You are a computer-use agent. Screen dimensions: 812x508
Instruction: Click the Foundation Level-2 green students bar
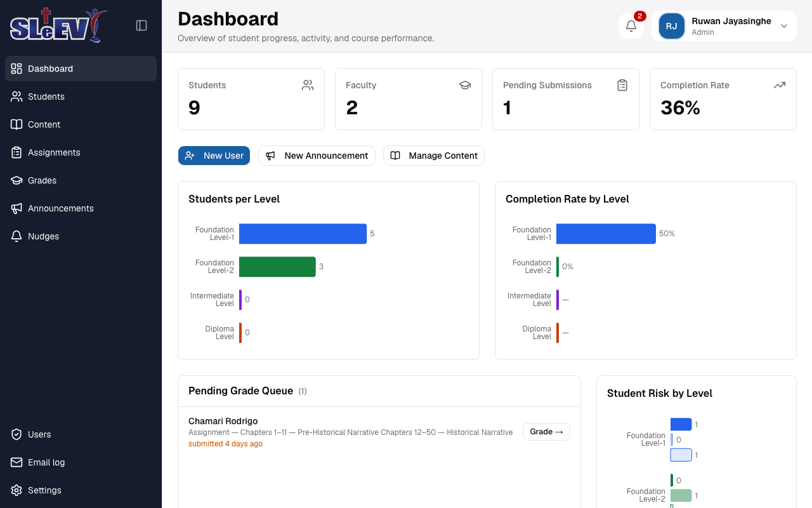pyautogui.click(x=277, y=267)
